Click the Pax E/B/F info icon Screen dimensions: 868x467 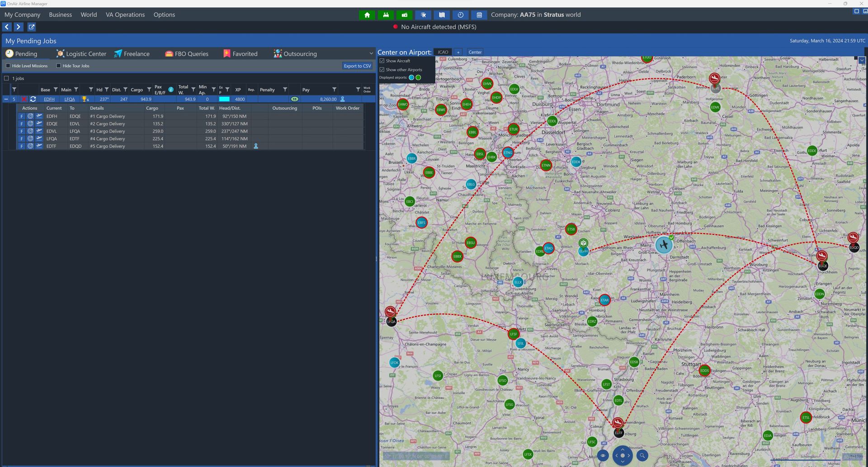[x=171, y=90]
